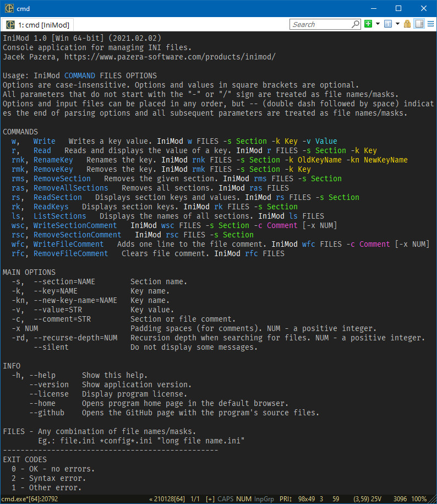This screenshot has width=437, height=504.
Task: Toggle NUM indicator in status bar
Action: click(x=244, y=499)
